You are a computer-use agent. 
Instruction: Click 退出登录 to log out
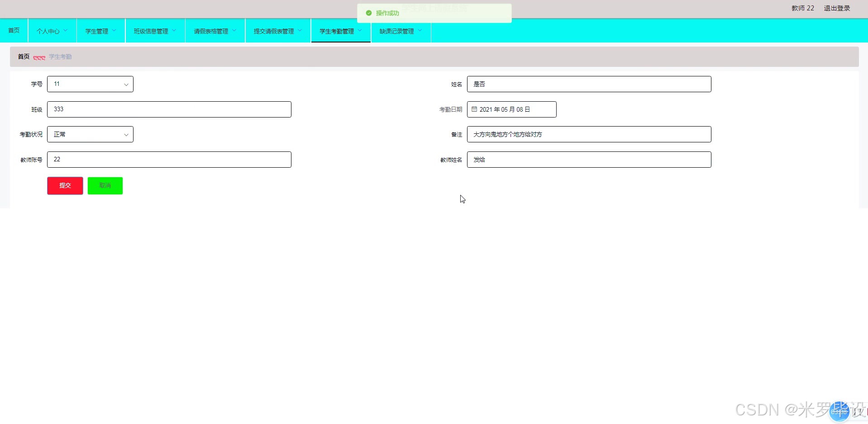(x=837, y=8)
